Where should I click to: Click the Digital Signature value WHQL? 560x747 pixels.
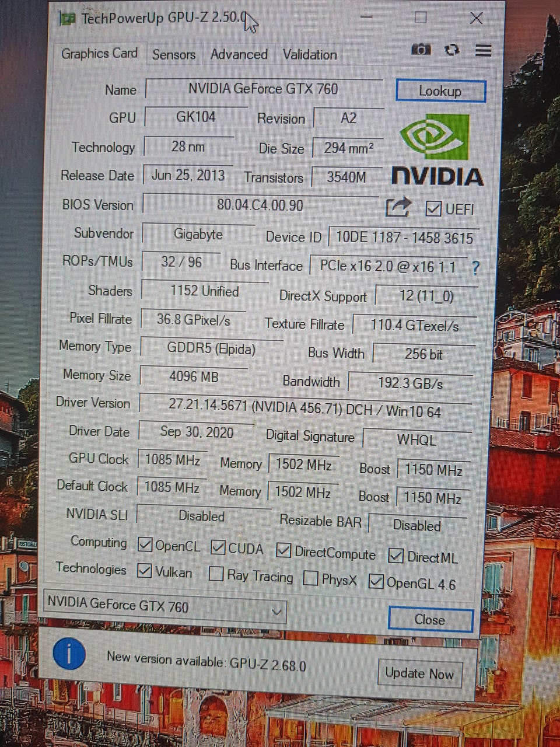(416, 439)
